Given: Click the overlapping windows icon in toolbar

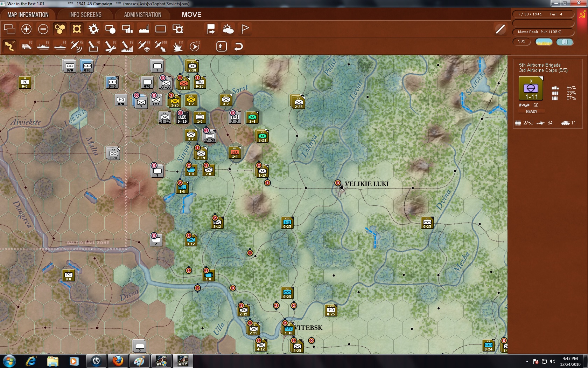Looking at the screenshot, I should tap(9, 29).
